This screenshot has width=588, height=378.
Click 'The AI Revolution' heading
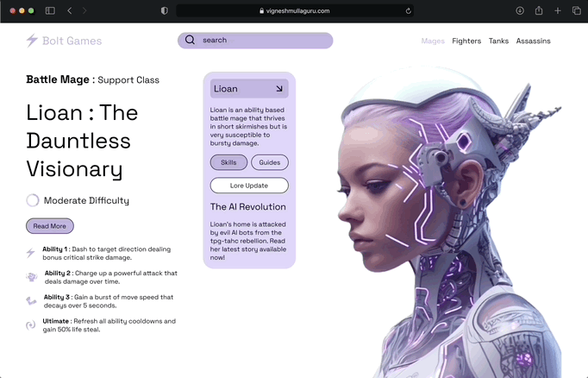[x=248, y=207]
